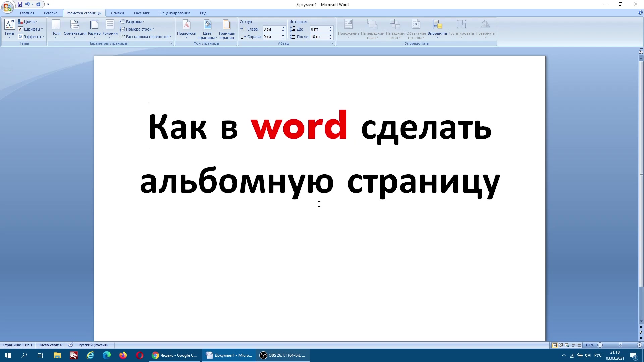
Task: Open the Абзац paragraph dialog launcher
Action: pyautogui.click(x=332, y=43)
